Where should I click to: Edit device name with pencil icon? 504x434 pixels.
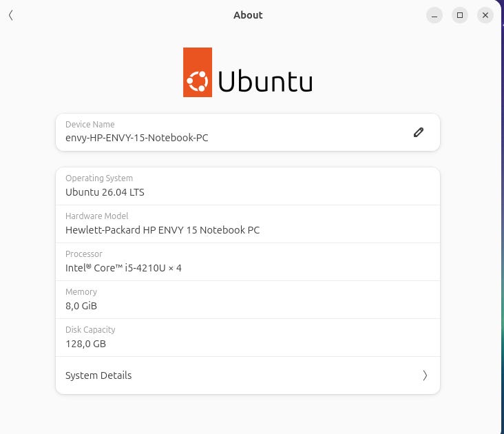tap(419, 132)
